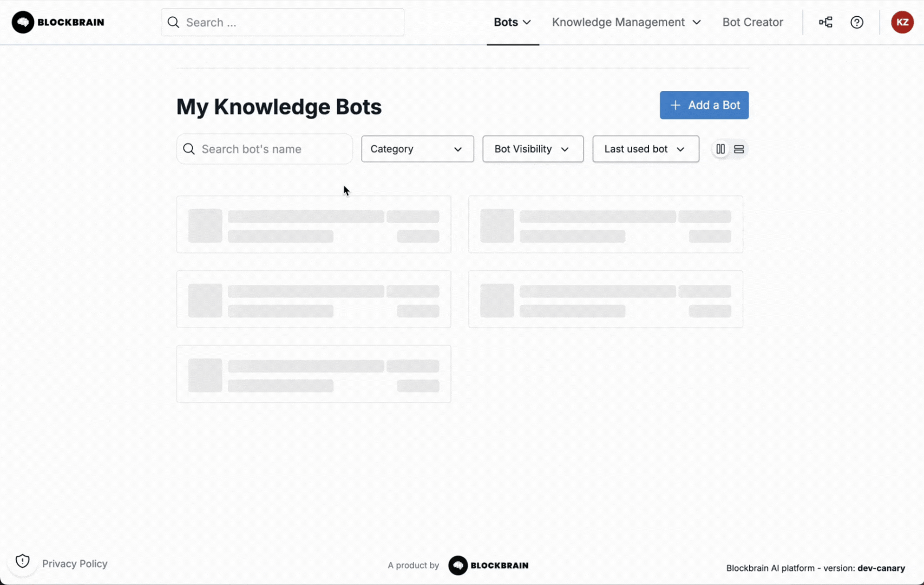The image size is (924, 585).
Task: Open the Last used bot sort dropdown
Action: pos(645,149)
